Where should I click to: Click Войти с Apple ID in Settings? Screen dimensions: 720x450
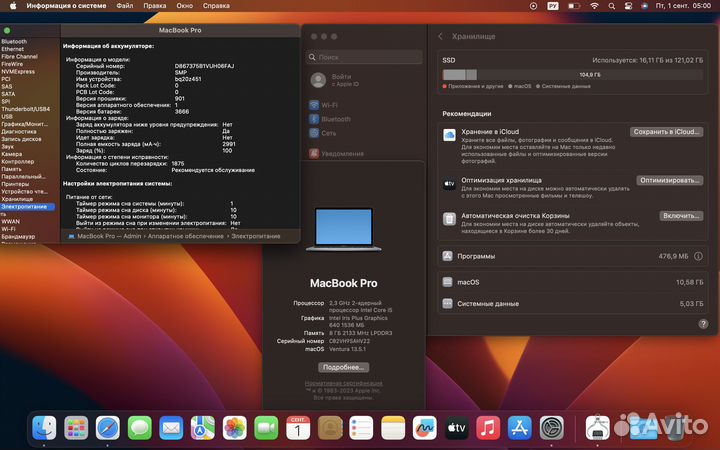[335, 80]
